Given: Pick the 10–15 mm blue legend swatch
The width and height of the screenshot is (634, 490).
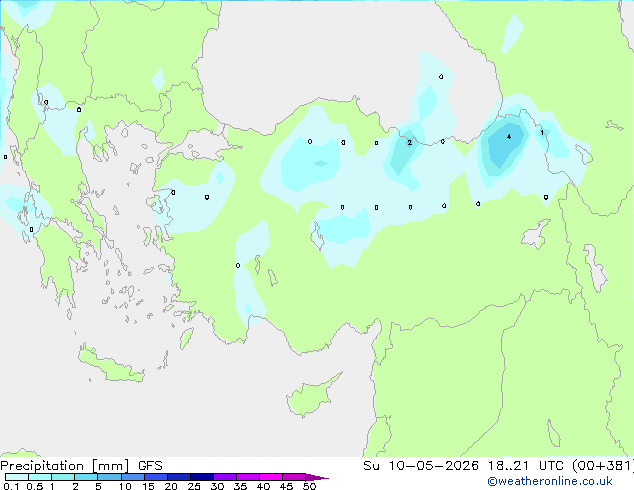Looking at the screenshot, I should pos(132,477).
